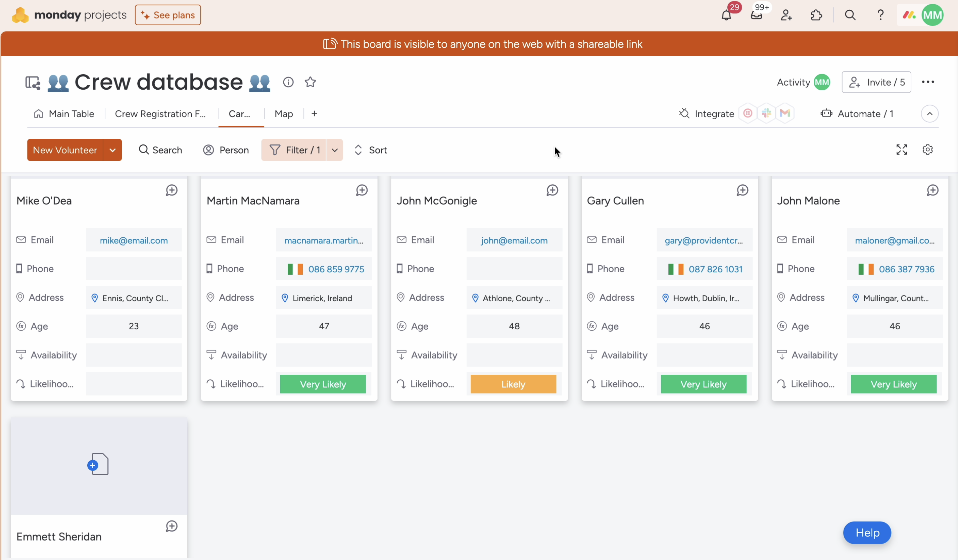Open mike@email.com email link
Viewport: 958px width, 560px height.
click(134, 240)
